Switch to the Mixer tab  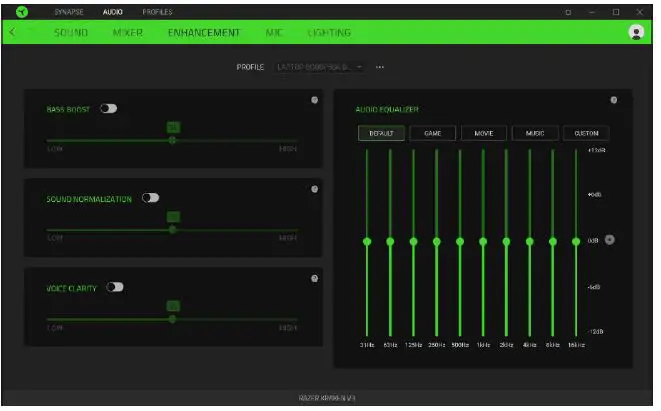coord(128,32)
